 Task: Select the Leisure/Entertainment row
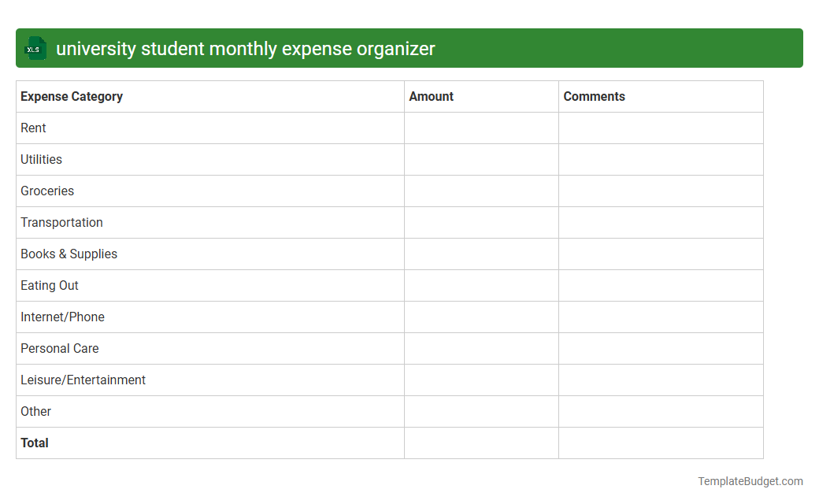tap(83, 380)
